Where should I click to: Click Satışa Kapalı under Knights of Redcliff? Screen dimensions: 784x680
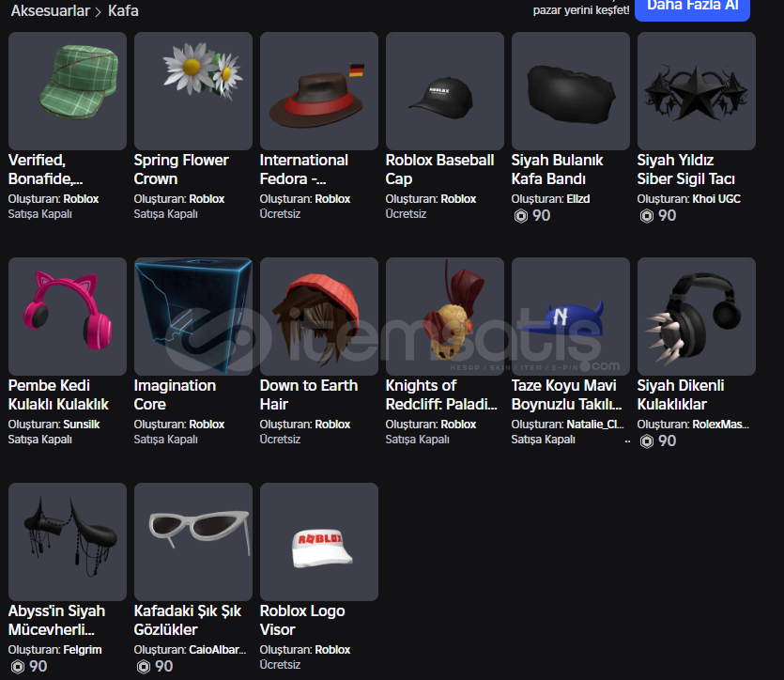pos(417,440)
